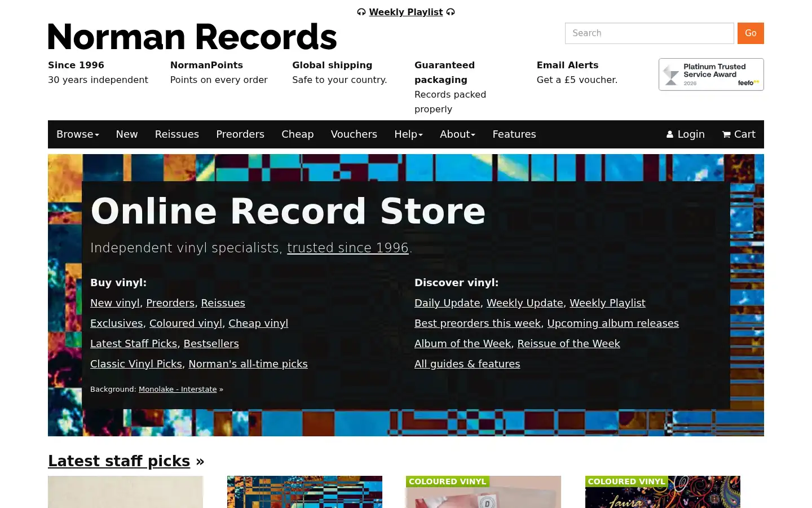Viewport: 812px width, 508px height.
Task: Open the Weekly Update link
Action: coord(525,303)
